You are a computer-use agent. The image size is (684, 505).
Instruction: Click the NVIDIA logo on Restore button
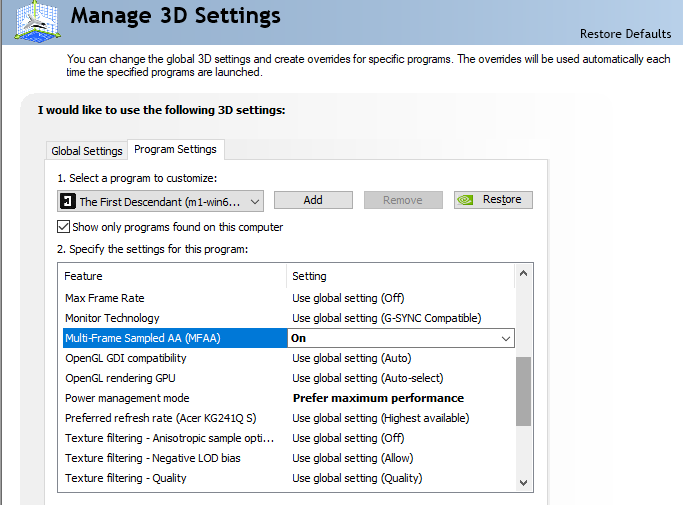coord(467,200)
